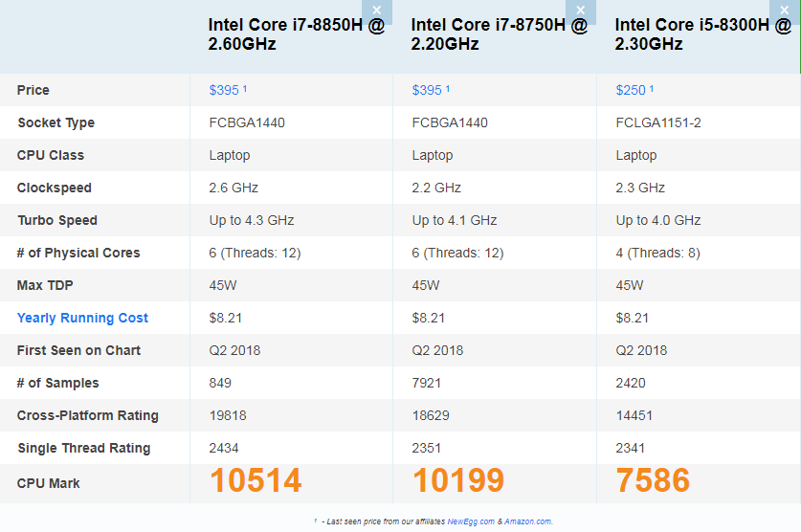Click the 10199 CPU Mark score
Screen dimensions: 801x532
[458, 481]
